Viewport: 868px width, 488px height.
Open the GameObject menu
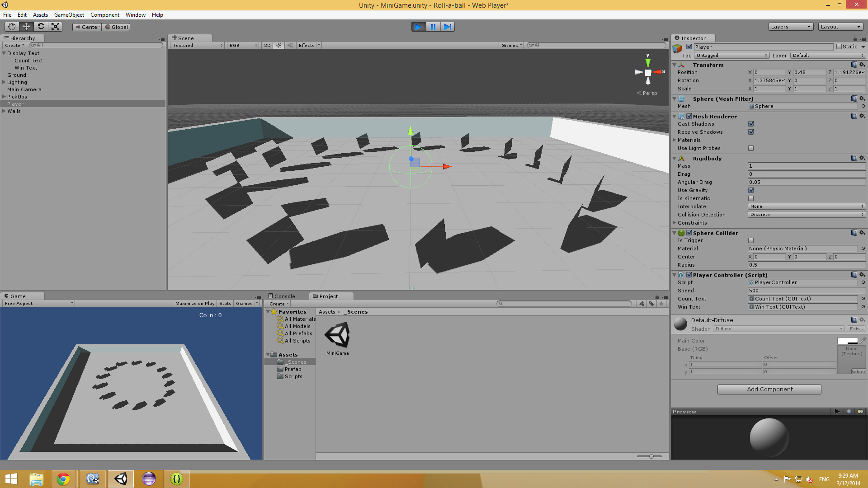pyautogui.click(x=69, y=15)
